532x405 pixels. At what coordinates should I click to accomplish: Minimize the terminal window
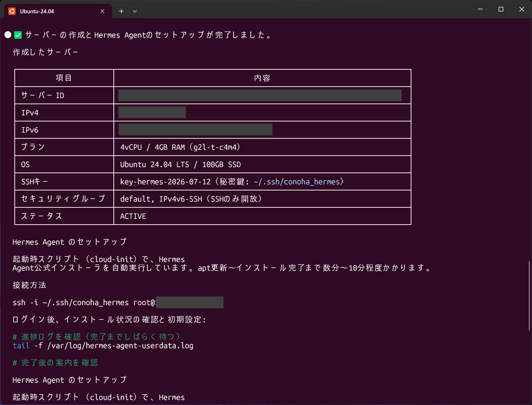point(480,9)
